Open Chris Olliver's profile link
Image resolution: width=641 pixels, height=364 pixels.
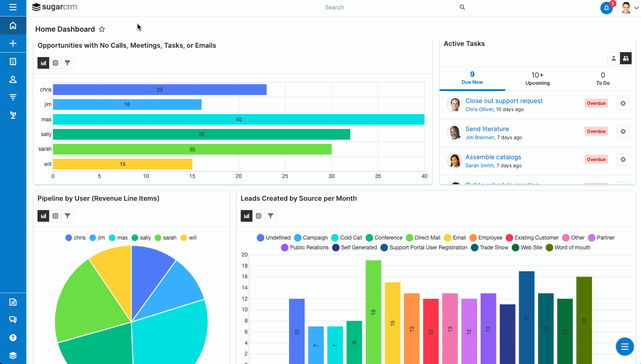click(x=479, y=109)
